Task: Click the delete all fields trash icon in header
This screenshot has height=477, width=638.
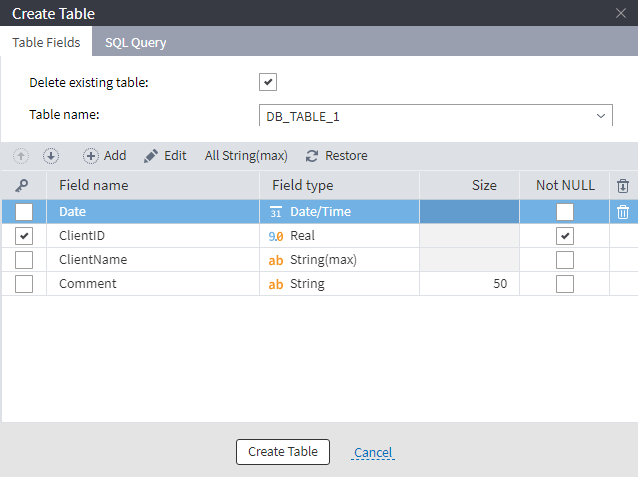Action: pos(623,186)
